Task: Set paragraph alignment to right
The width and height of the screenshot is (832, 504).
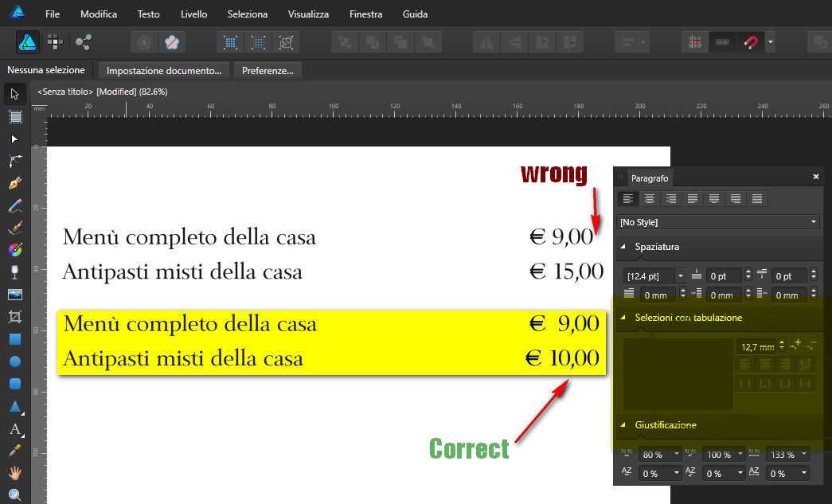Action: pyautogui.click(x=671, y=199)
